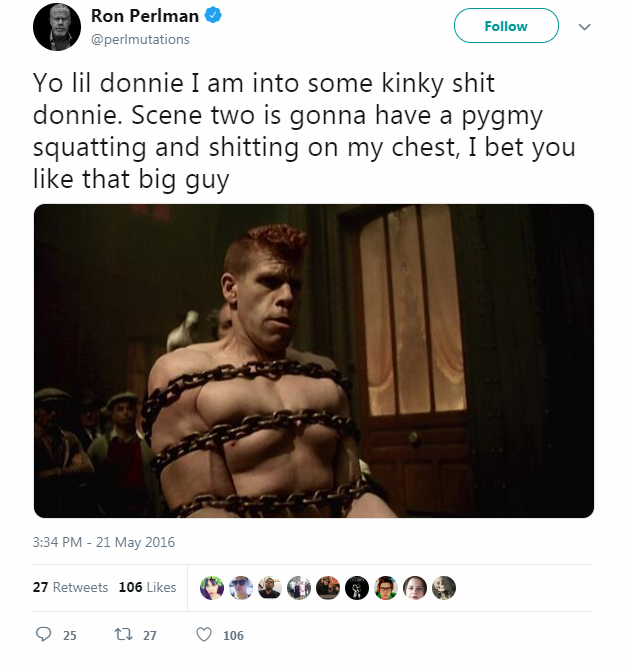Click second liker avatar wearing sunglasses
This screenshot has width=628, height=666.
coord(241,588)
